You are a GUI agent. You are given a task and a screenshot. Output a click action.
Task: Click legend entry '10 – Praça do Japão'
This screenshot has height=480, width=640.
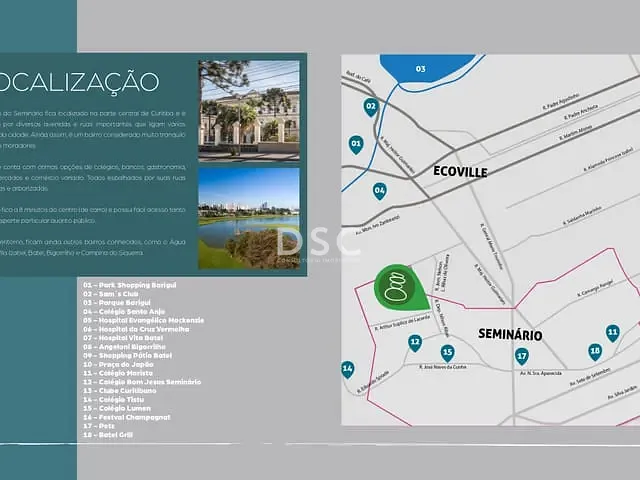118,364
